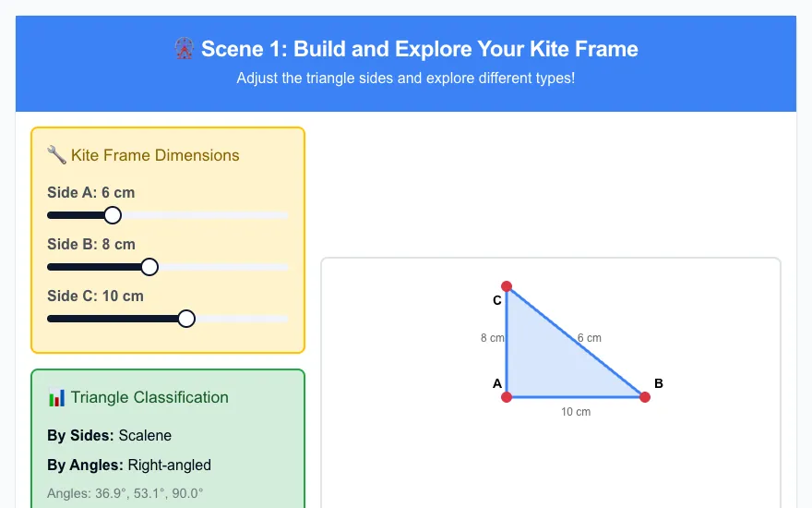
Task: Click the bar chart icon beside Triangle Classification
Action: [x=56, y=397]
